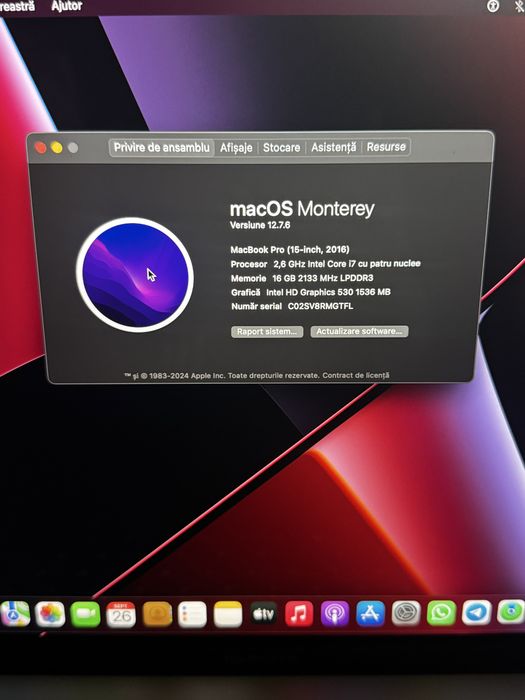This screenshot has height=700, width=525.
Task: Click serial number C02SV8RMGTFL
Action: pyautogui.click(x=321, y=306)
